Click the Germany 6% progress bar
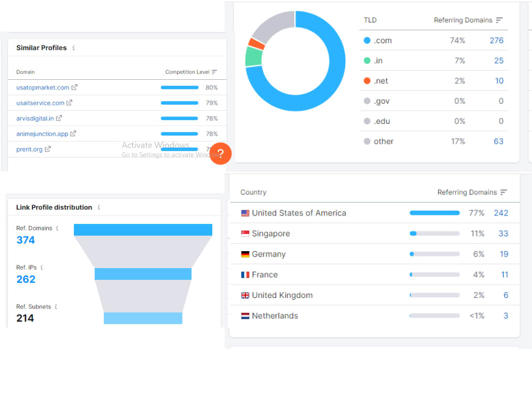This screenshot has height=399, width=532. [435, 254]
